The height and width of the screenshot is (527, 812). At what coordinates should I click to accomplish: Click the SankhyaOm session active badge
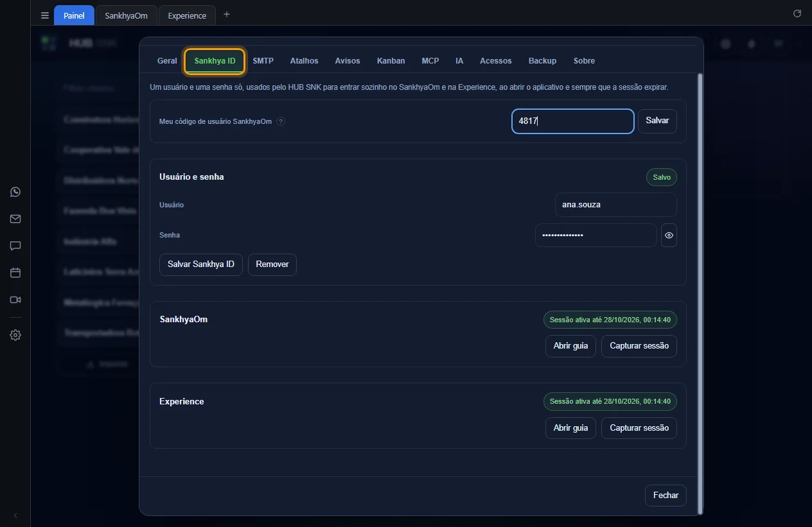[x=610, y=320]
